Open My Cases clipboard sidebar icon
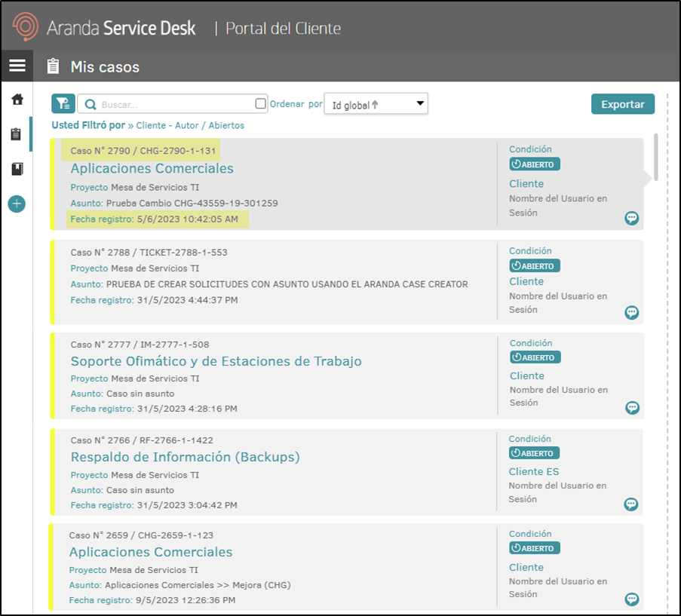This screenshot has height=616, width=681. point(17,134)
